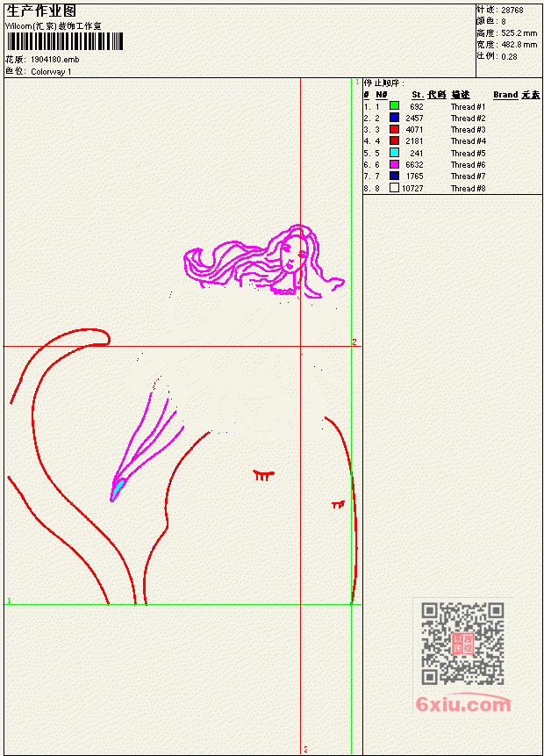Select the 'Thread #2' description

(x=468, y=119)
